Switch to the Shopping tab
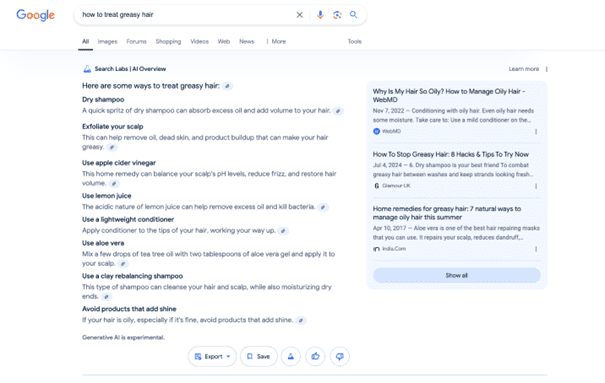Screen dimensions: 605x383 (x=168, y=42)
